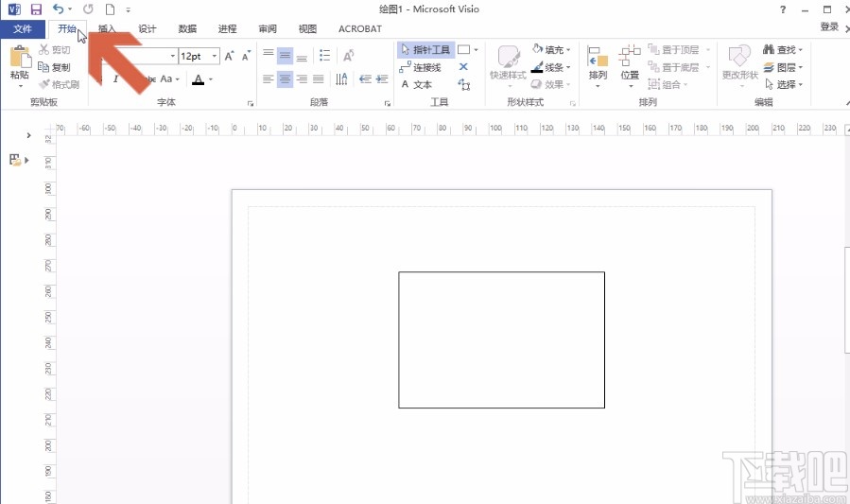This screenshot has width=850, height=504.
Task: Toggle middle vertical text alignment
Action: pos(285,56)
